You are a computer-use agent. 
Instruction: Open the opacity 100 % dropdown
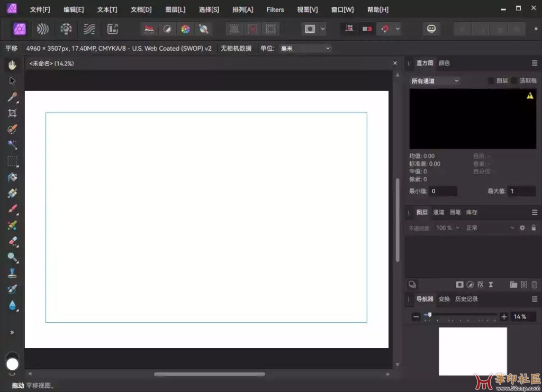coord(447,227)
